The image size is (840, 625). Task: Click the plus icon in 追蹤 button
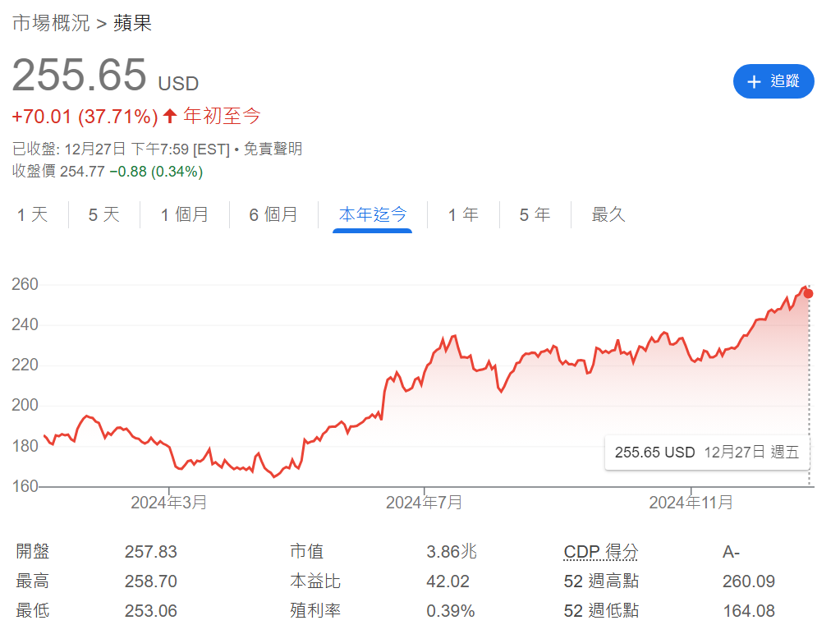click(x=754, y=81)
